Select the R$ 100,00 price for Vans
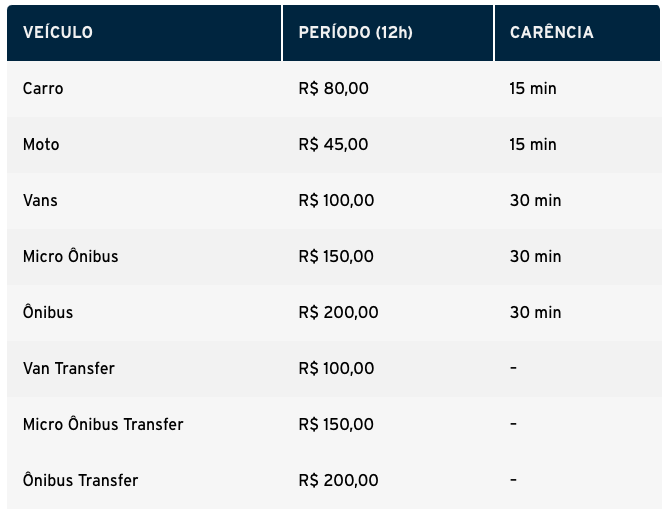 (x=336, y=200)
